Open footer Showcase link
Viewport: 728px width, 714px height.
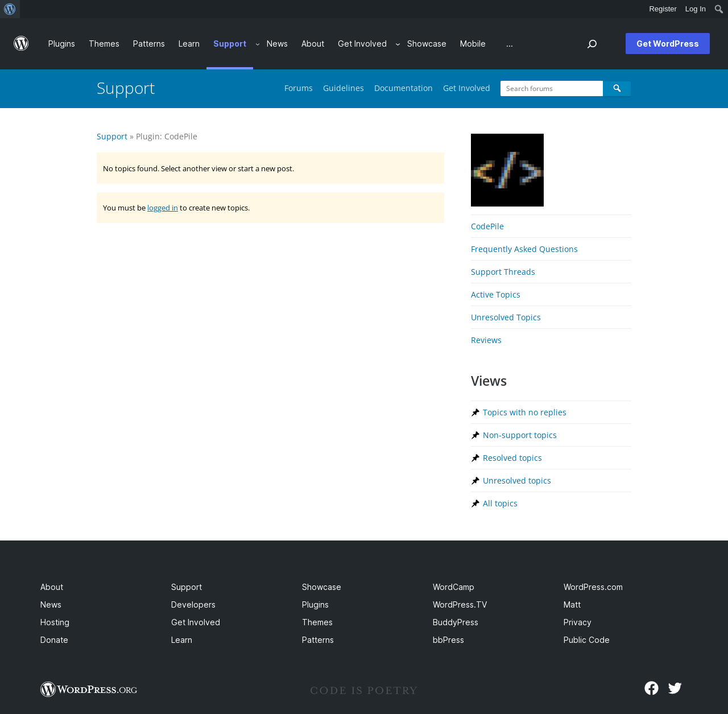pos(321,587)
